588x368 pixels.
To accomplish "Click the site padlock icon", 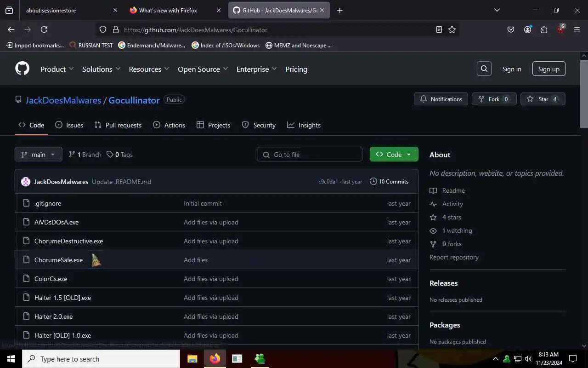I will pos(115,29).
